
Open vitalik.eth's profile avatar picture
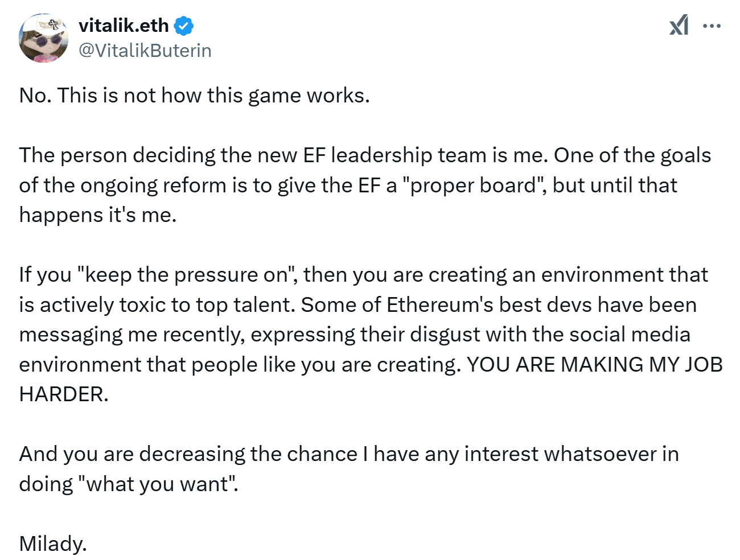(x=44, y=38)
